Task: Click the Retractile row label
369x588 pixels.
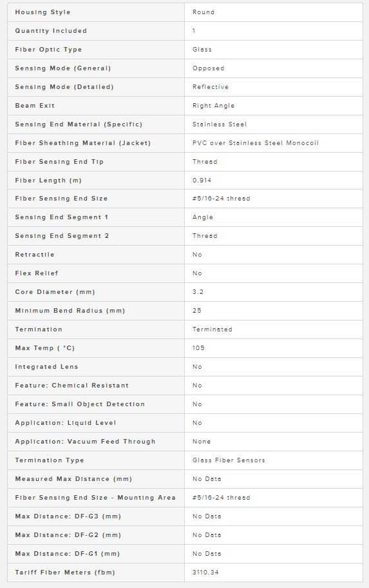Action: tap(35, 255)
